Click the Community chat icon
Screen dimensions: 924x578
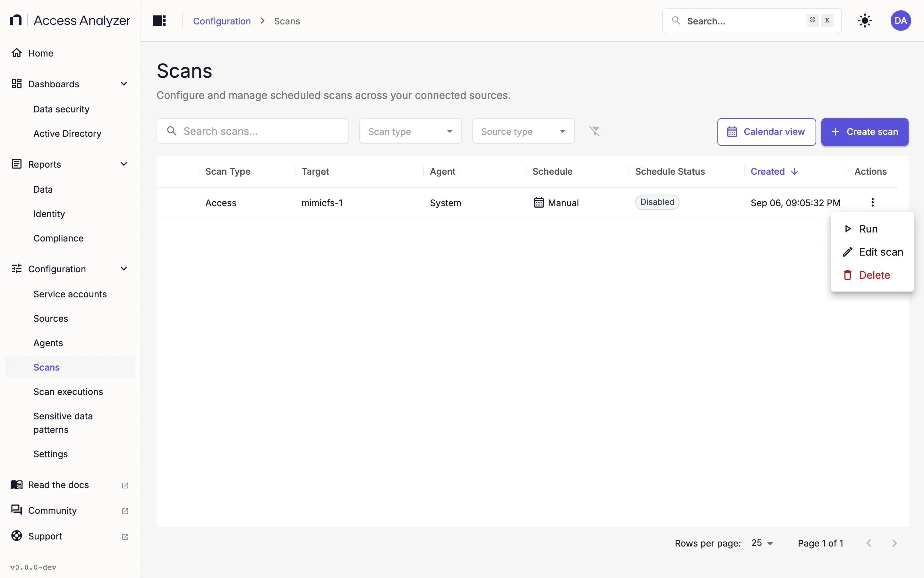point(16,510)
